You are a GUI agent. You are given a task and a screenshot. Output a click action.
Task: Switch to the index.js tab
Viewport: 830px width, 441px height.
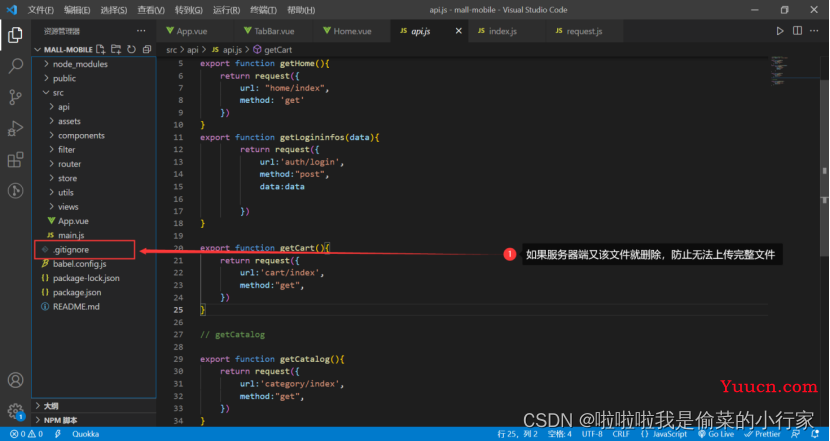[507, 31]
